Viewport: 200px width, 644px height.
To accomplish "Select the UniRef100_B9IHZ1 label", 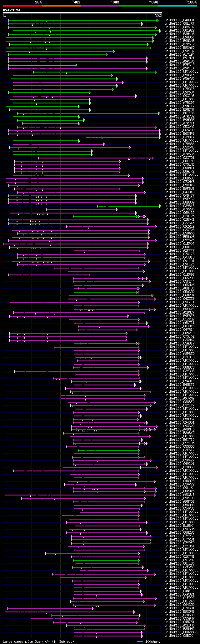I will click(x=179, y=58).
